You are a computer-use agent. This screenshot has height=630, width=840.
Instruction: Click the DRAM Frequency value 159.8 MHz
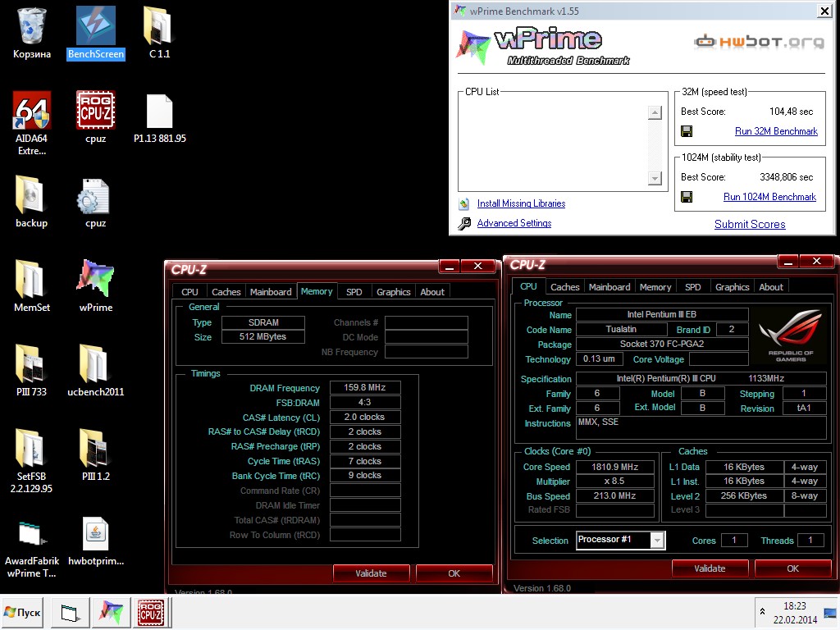point(365,387)
